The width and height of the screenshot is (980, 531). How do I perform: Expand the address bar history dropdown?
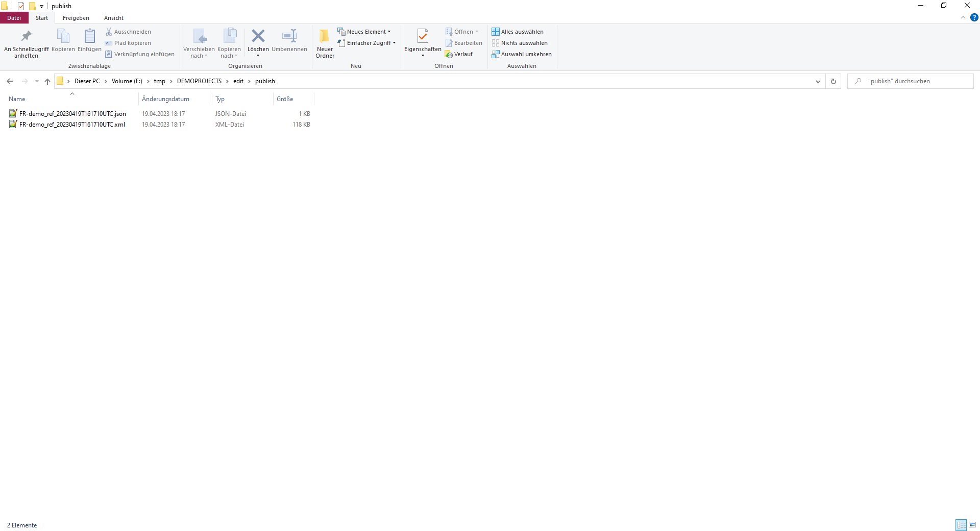(x=818, y=81)
